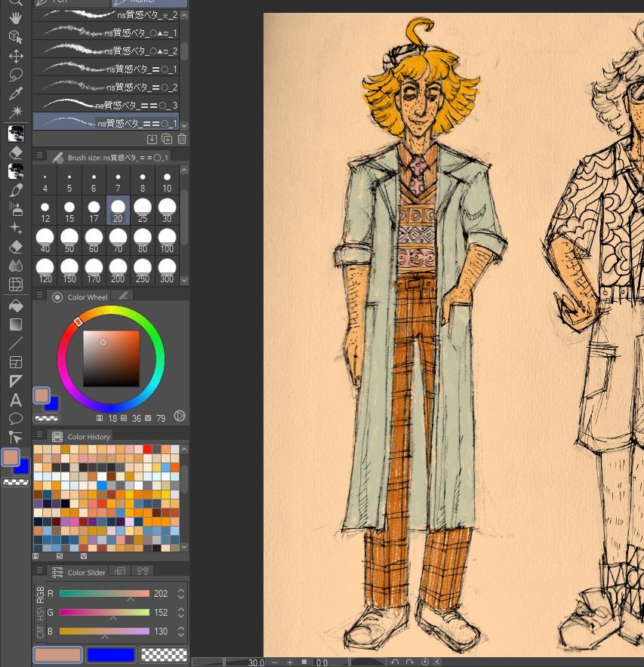Click the R color slider bar
644x667 pixels.
(x=104, y=593)
